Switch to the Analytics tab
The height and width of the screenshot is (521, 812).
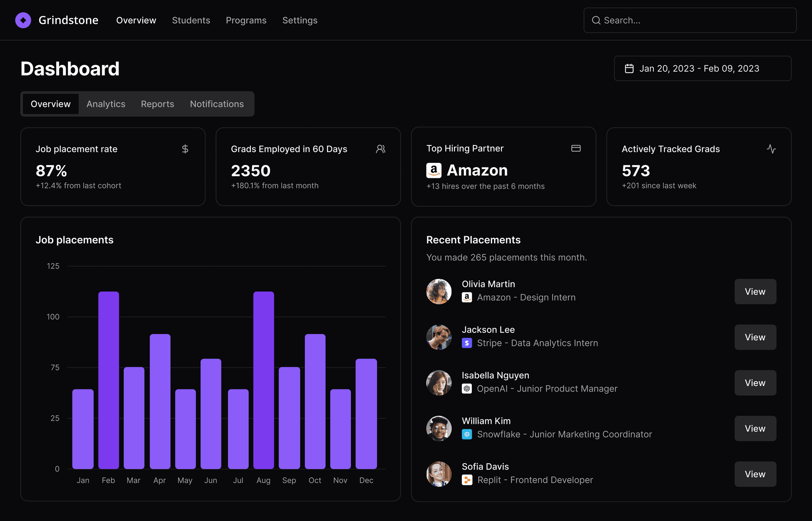(x=106, y=104)
